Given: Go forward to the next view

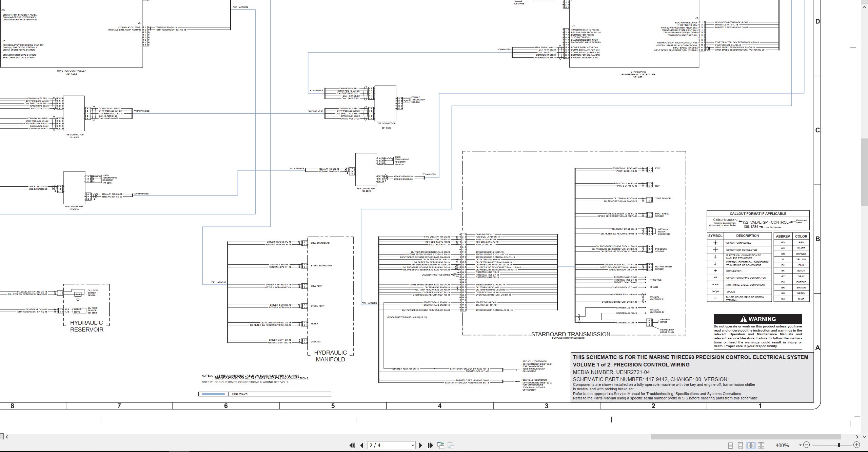Looking at the screenshot, I should 451,445.
